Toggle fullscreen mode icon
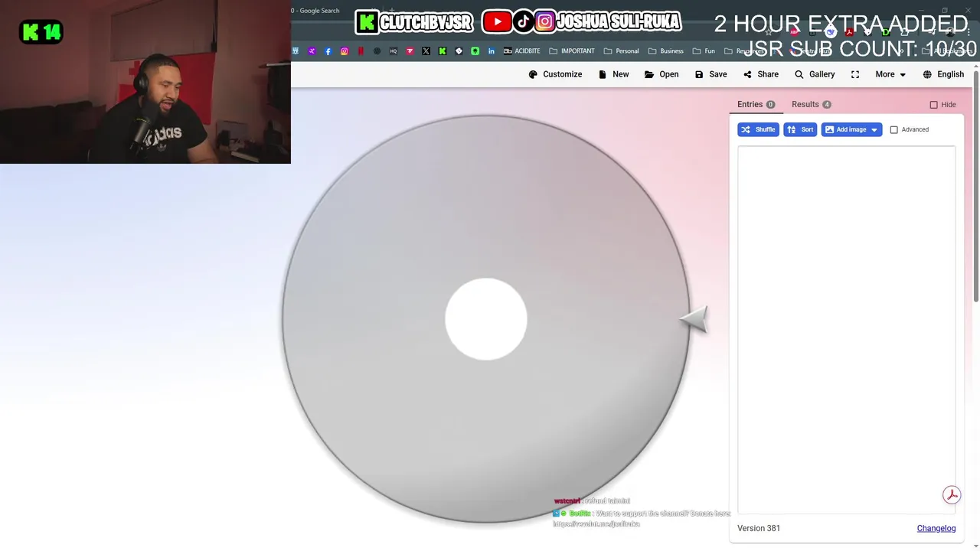The image size is (980, 551). [x=855, y=74]
